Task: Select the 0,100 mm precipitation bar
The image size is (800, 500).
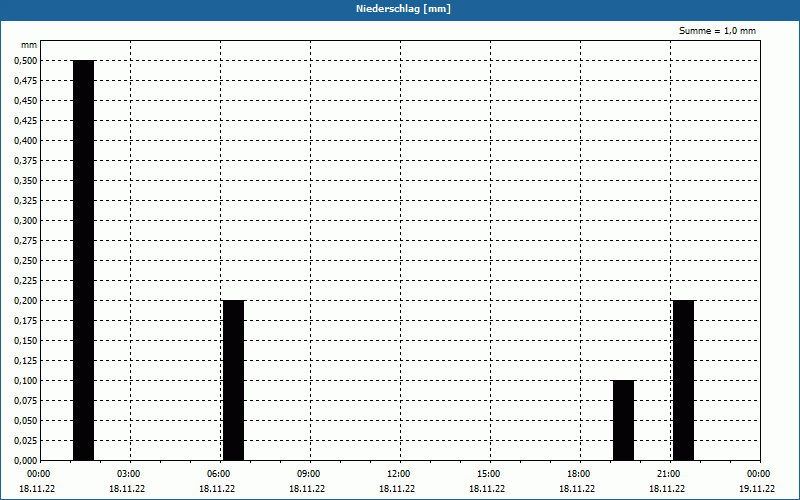Action: [623, 420]
